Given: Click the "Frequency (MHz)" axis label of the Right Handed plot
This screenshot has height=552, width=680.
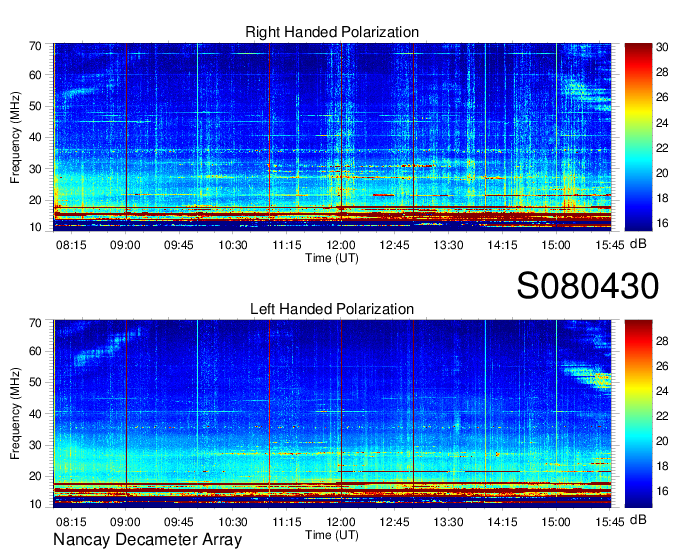Looking at the screenshot, I should (15, 137).
